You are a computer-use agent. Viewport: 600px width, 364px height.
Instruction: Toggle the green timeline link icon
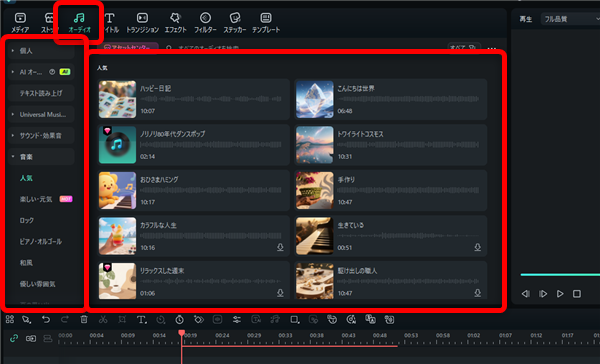(x=14, y=338)
